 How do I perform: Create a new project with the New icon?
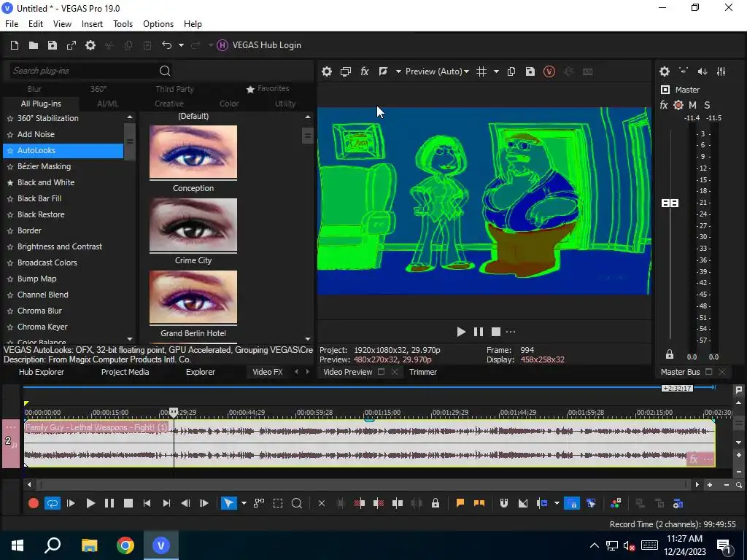pos(15,45)
